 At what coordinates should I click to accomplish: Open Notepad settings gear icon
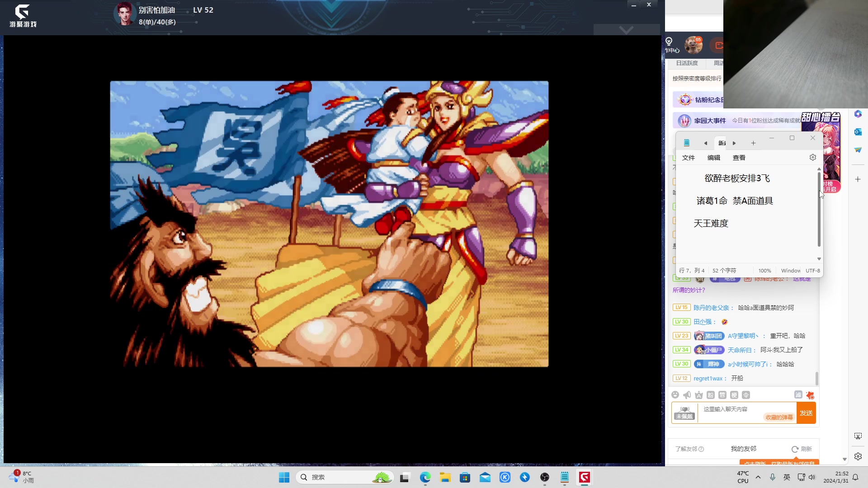point(813,157)
